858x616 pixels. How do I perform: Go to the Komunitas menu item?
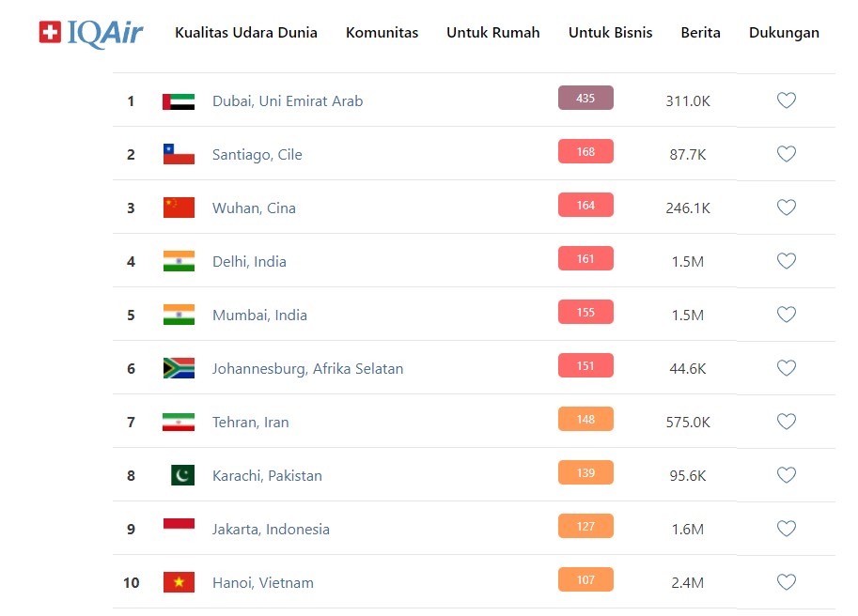(x=382, y=33)
